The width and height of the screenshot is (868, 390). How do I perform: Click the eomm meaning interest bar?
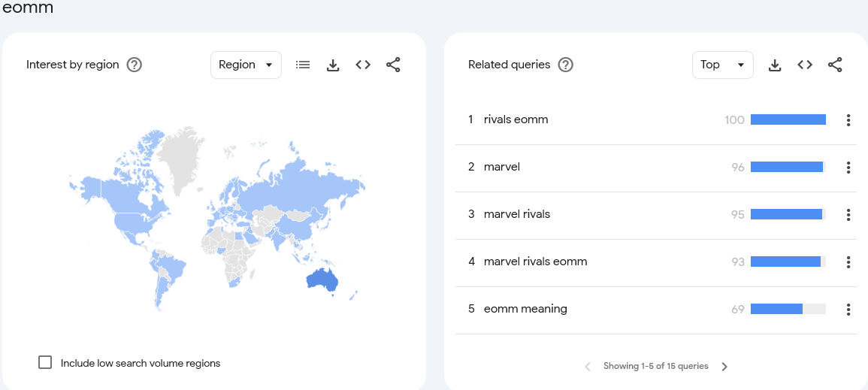click(788, 309)
